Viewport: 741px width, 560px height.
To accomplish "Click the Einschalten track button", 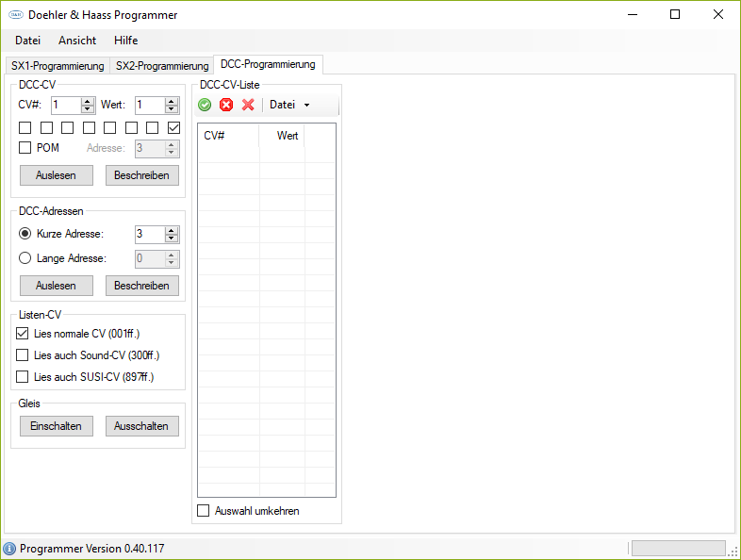I will click(57, 426).
